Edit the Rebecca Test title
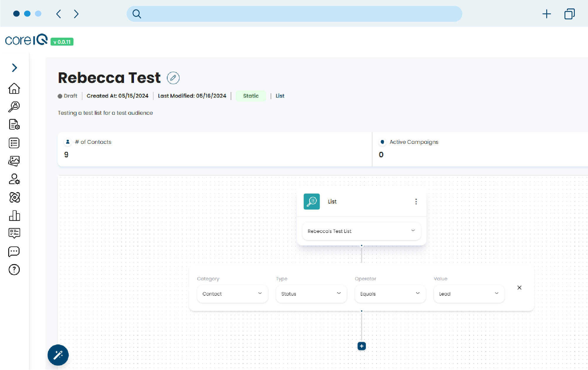The height and width of the screenshot is (370, 588). 173,78
